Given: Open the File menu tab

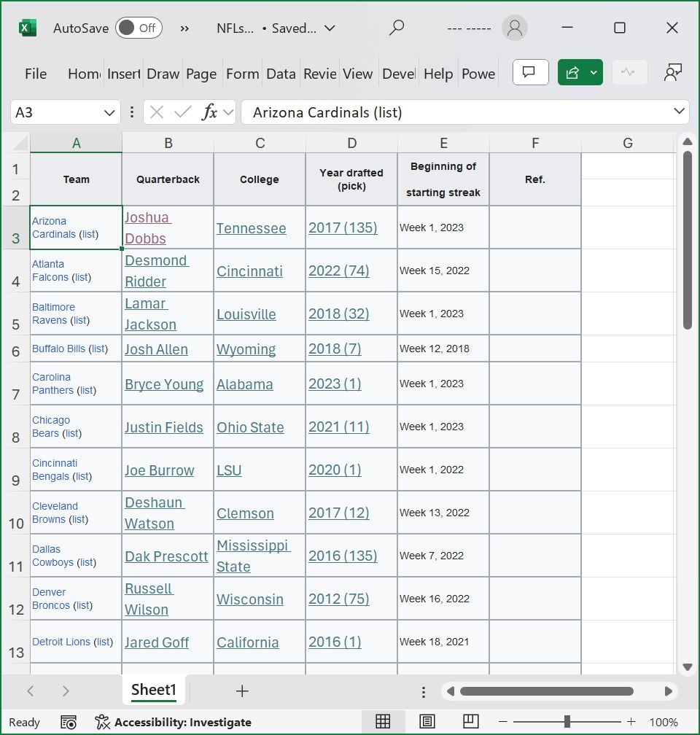Looking at the screenshot, I should 35,74.
